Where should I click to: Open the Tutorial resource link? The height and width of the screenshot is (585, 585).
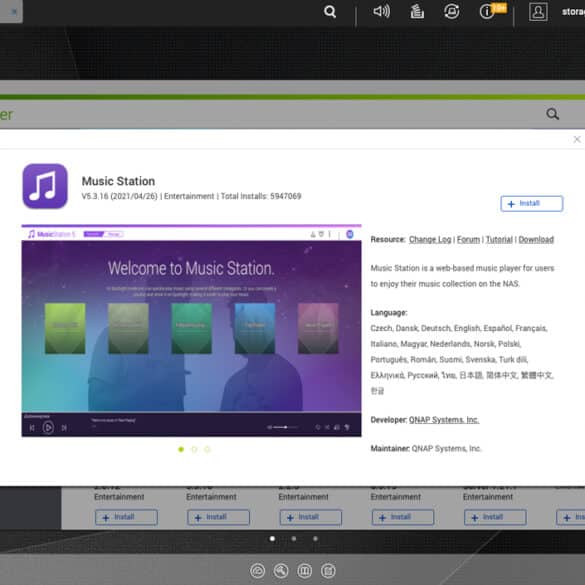(499, 240)
